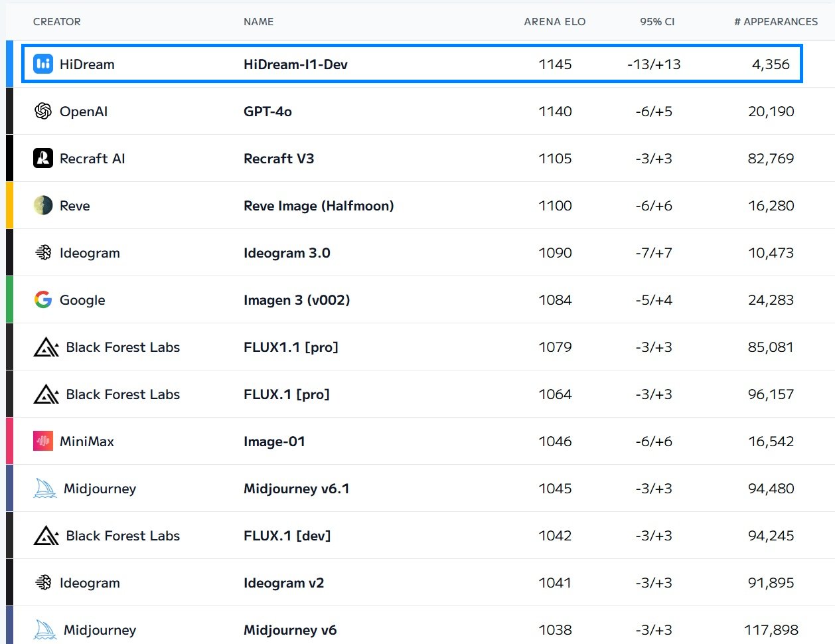Click the Google creator name

click(82, 300)
